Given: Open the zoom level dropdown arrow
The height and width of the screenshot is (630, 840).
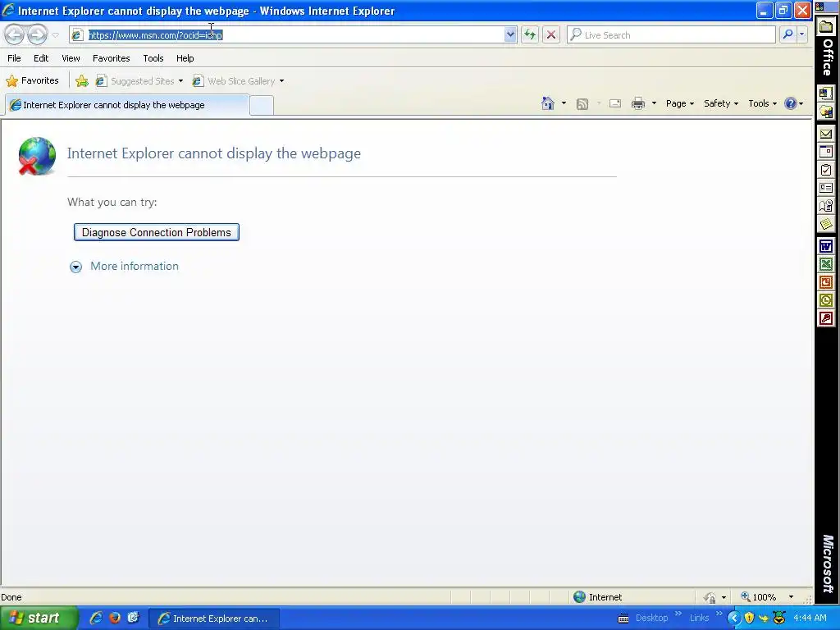Looking at the screenshot, I should [x=791, y=597].
